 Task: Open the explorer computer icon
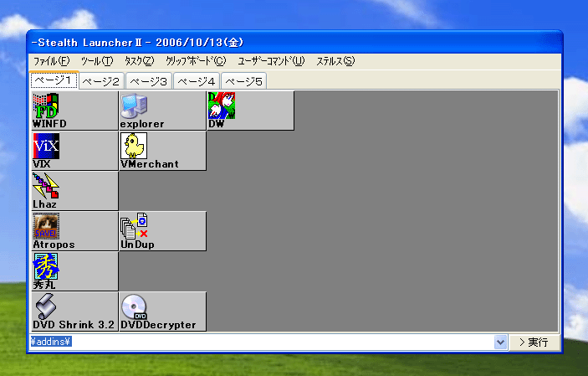coord(162,111)
